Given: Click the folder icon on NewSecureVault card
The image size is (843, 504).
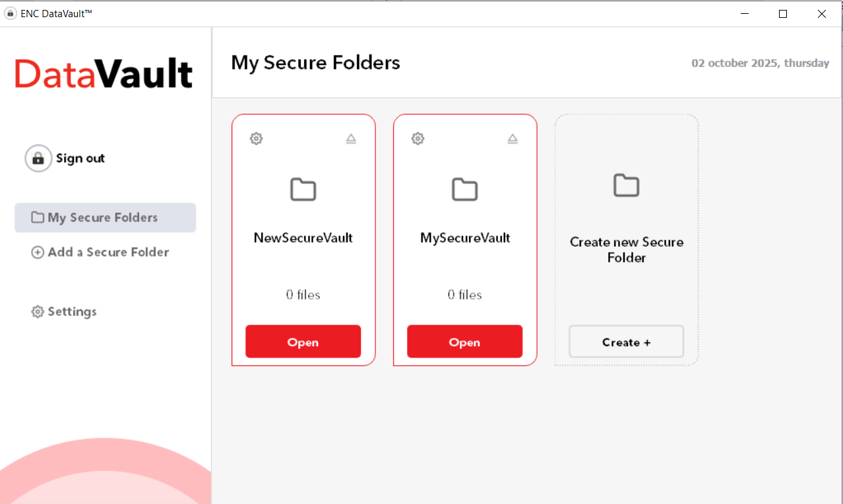Looking at the screenshot, I should [303, 189].
